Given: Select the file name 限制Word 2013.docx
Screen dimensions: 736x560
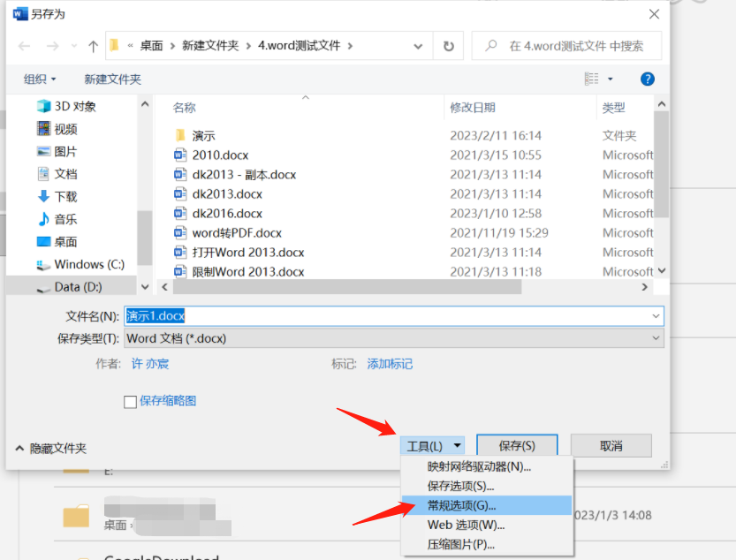Looking at the screenshot, I should [247, 272].
